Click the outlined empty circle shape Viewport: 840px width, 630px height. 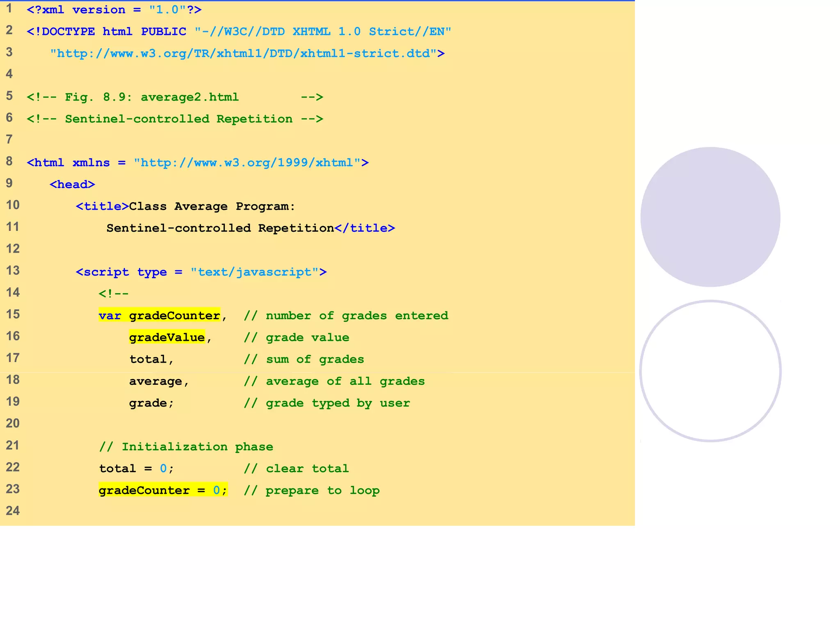(710, 371)
